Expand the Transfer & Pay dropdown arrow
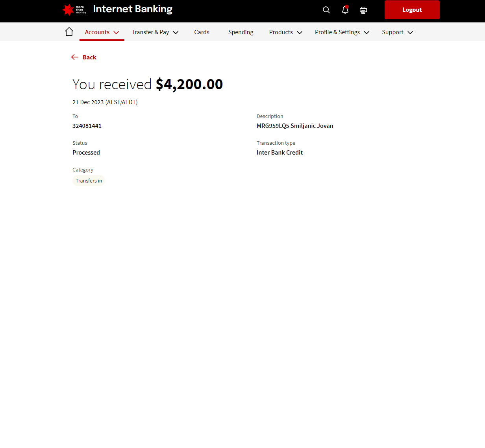The width and height of the screenshot is (485, 448). [176, 33]
